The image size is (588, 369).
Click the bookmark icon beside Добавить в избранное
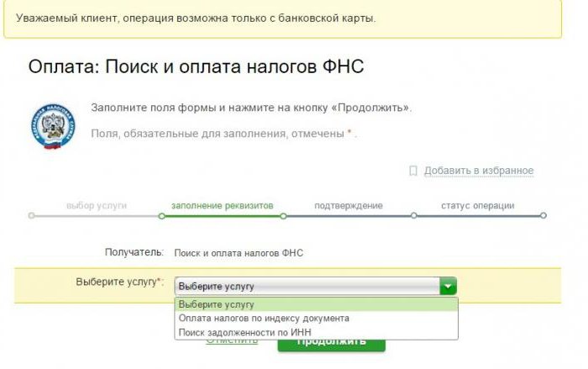412,171
